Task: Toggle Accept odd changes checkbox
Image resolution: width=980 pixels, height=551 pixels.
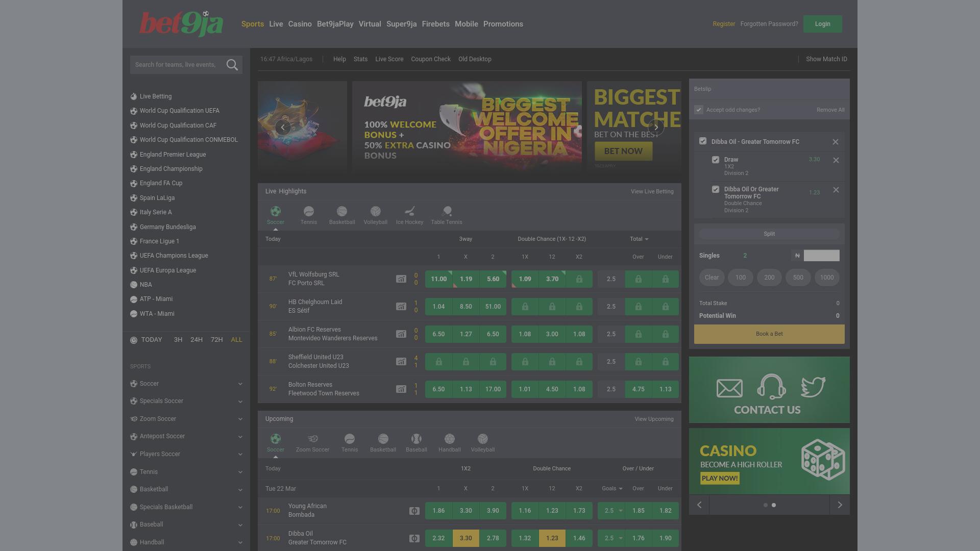Action: coord(699,110)
